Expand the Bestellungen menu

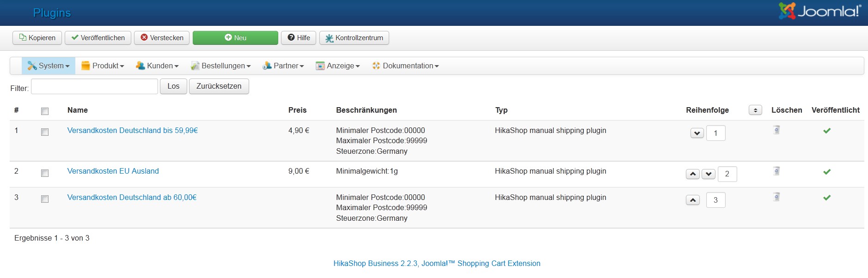[x=221, y=66]
